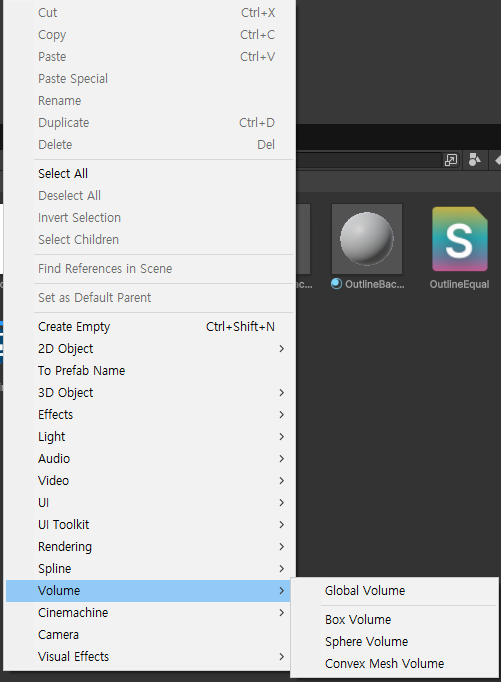Click the OutlineBac... asset label
Viewport: 501px width, 682px height.
coord(374,284)
